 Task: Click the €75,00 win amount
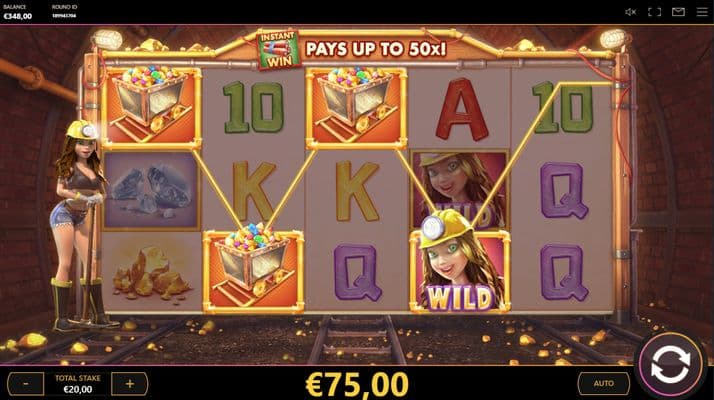[x=357, y=385]
